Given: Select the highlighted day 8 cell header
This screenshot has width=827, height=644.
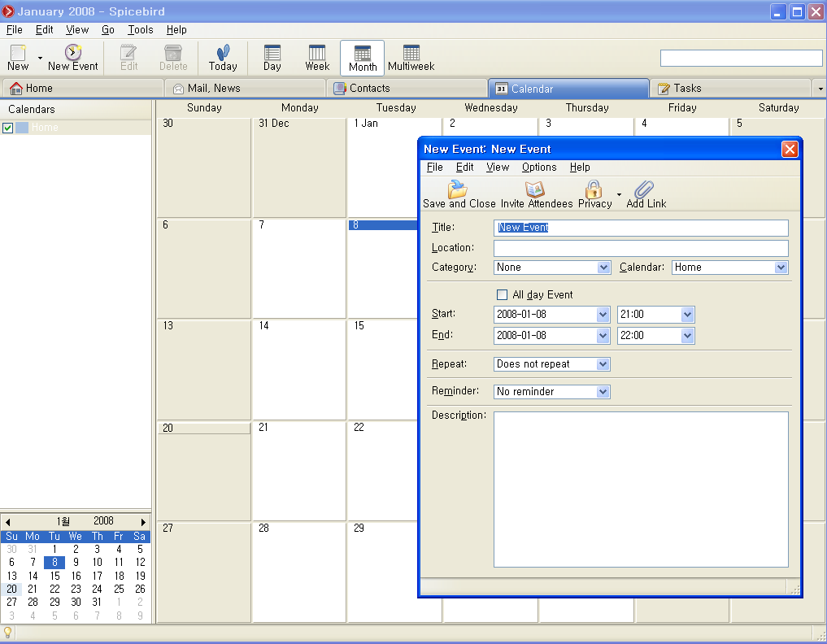Looking at the screenshot, I should pos(384,225).
